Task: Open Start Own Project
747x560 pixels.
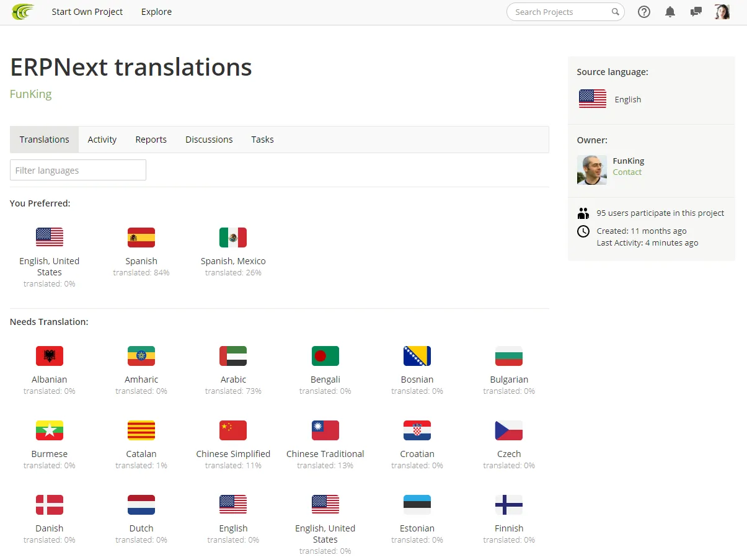Action: click(87, 12)
